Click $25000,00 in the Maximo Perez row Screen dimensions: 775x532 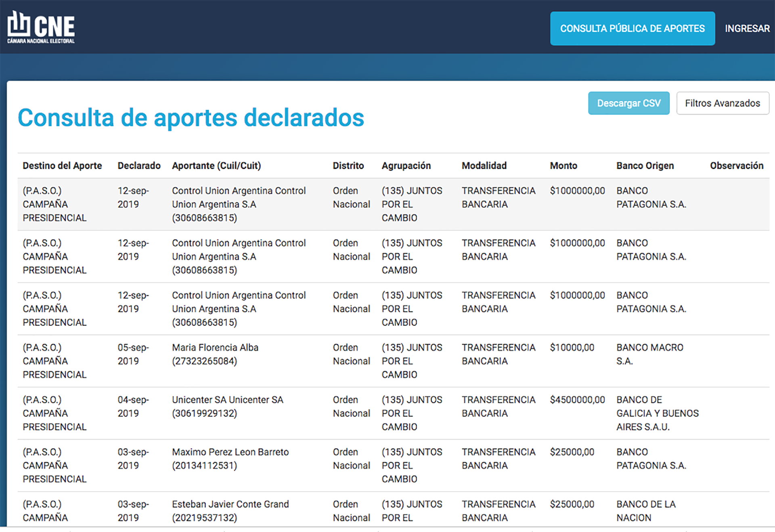[x=572, y=452]
